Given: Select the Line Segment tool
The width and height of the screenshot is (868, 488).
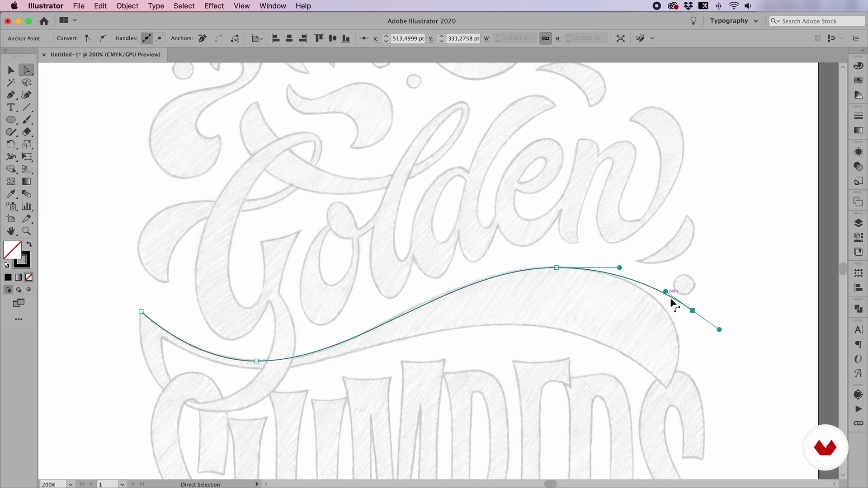Looking at the screenshot, I should coord(26,108).
